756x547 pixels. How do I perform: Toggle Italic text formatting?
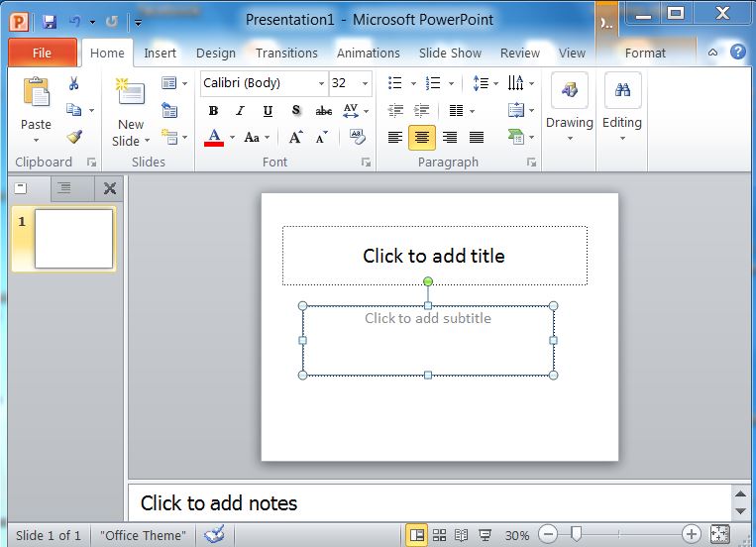pos(240,111)
